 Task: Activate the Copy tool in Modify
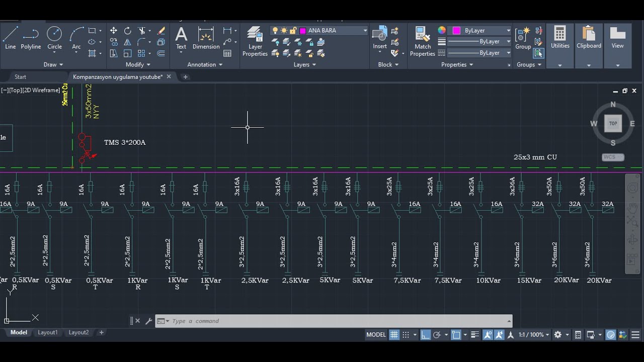click(x=114, y=42)
